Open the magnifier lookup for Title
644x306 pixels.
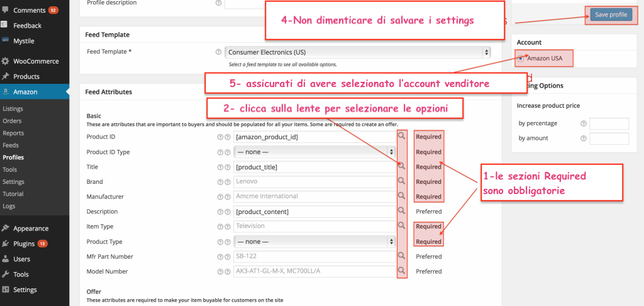tap(402, 166)
